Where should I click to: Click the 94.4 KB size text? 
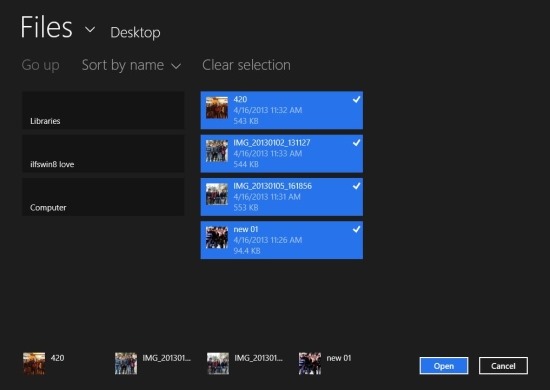[247, 251]
